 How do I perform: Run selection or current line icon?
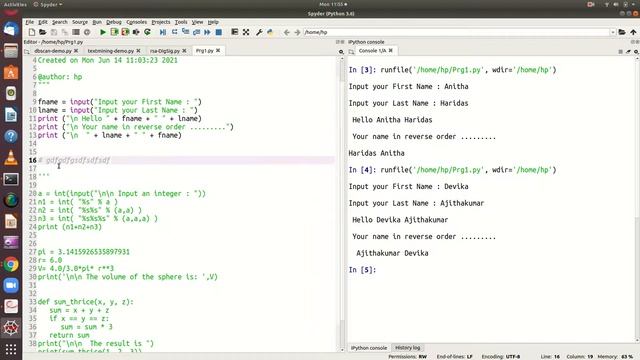(136, 32)
